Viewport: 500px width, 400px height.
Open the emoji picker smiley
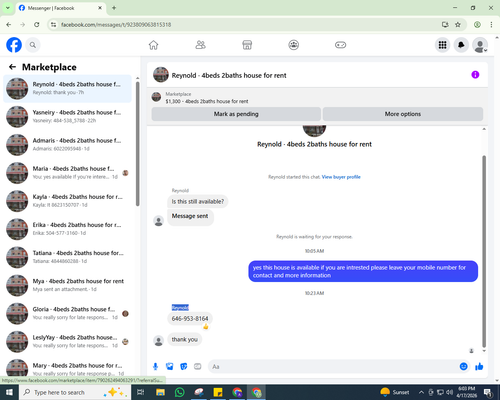(463, 367)
